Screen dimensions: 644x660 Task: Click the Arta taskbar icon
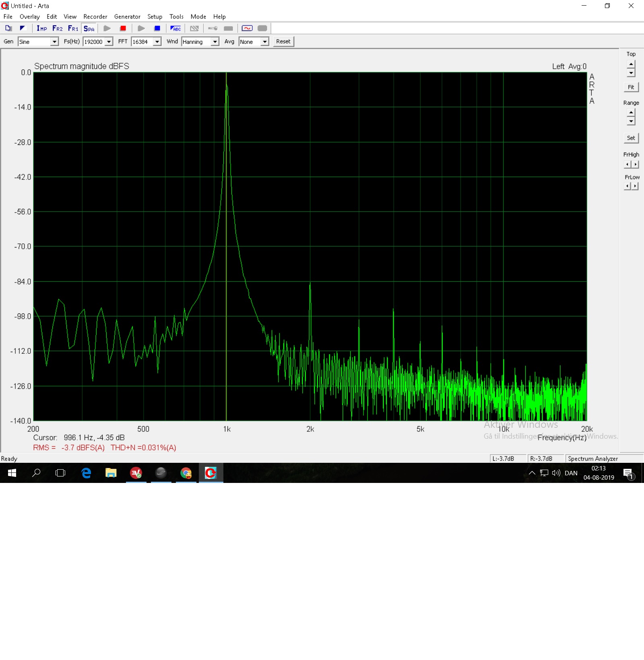(211, 473)
